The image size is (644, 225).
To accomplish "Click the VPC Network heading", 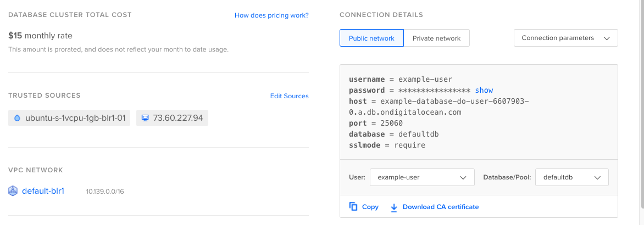I will (x=36, y=170).
